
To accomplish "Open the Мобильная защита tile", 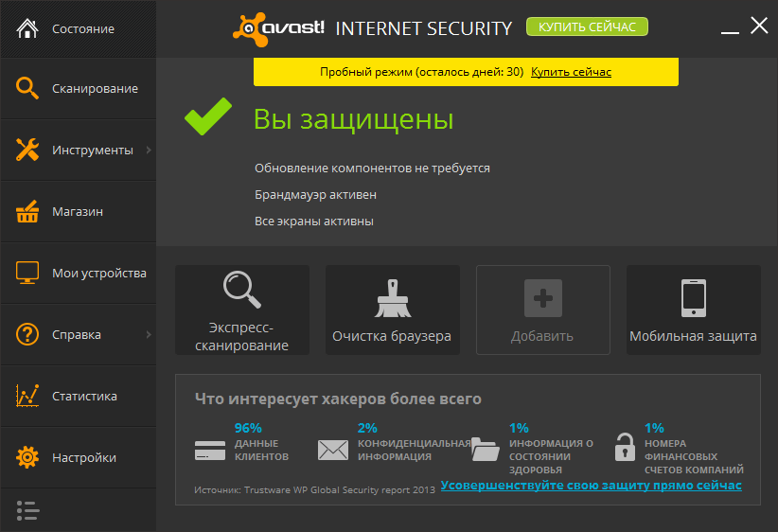I will tap(694, 310).
